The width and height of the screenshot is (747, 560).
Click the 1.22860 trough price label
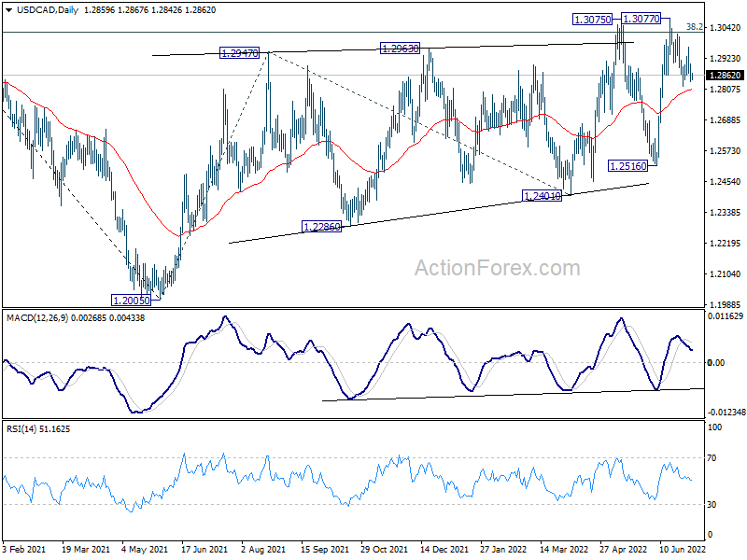pyautogui.click(x=321, y=227)
